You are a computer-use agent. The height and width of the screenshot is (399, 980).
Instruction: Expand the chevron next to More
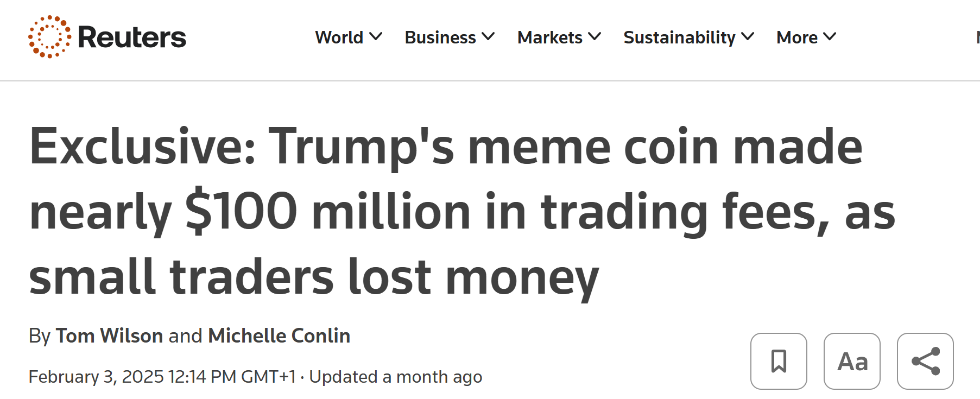point(830,37)
